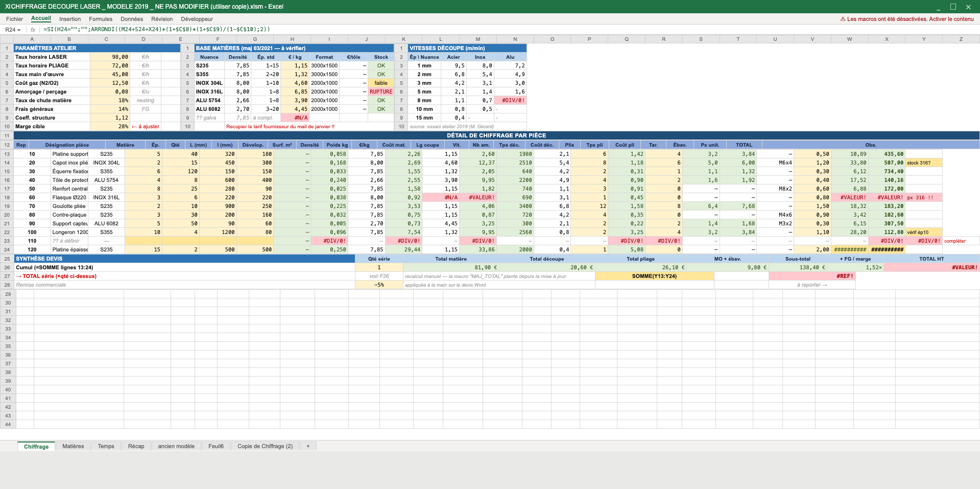Image resolution: width=980 pixels, height=489 pixels.
Task: Select the SOMME(Y13:Y24) cell
Action: (654, 276)
